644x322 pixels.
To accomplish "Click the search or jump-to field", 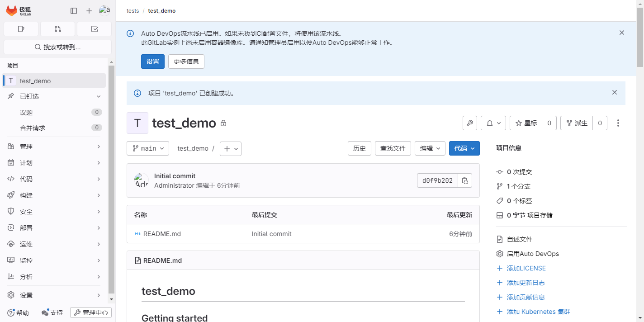I will point(57,47).
